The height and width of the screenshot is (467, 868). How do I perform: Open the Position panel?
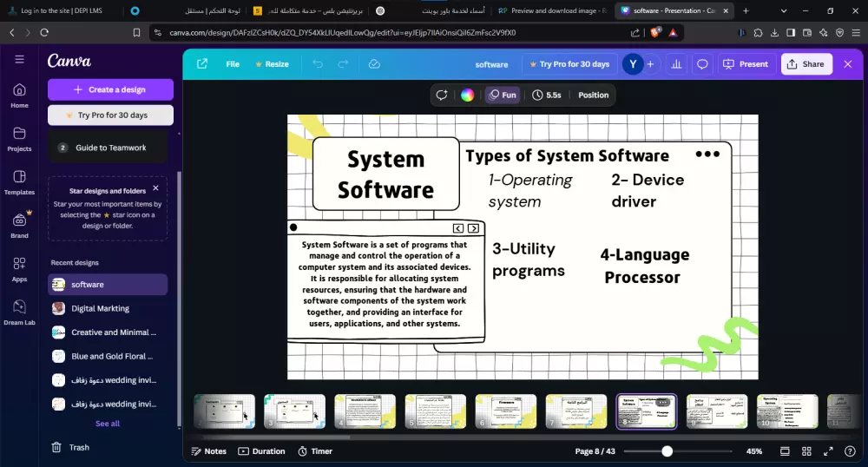[594, 95]
